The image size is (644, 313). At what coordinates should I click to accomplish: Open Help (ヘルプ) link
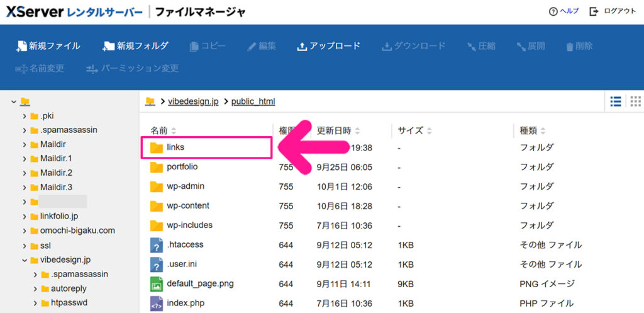click(563, 11)
